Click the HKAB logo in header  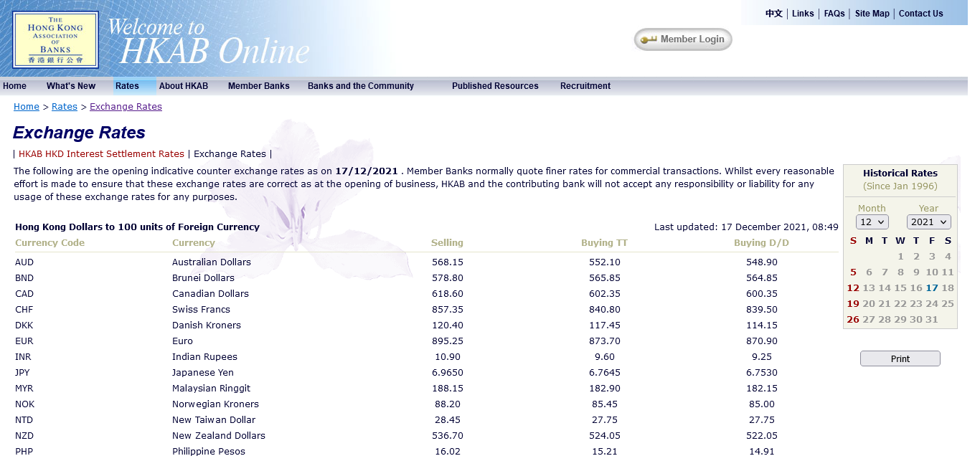(x=55, y=39)
